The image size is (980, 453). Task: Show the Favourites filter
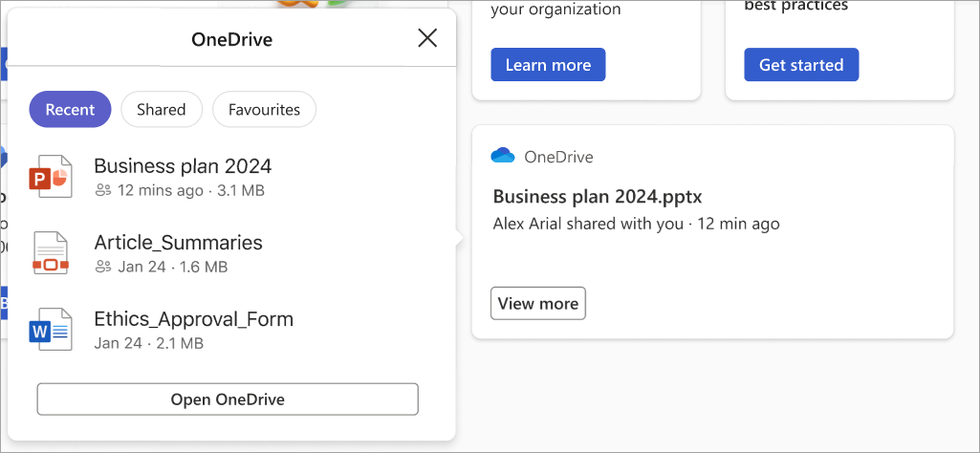[265, 109]
